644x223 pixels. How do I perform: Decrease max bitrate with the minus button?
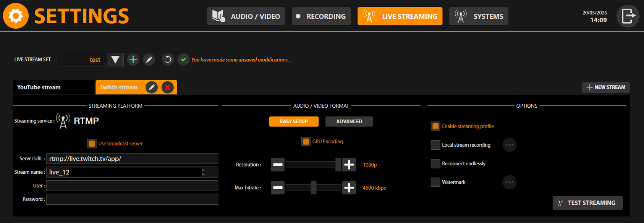278,187
